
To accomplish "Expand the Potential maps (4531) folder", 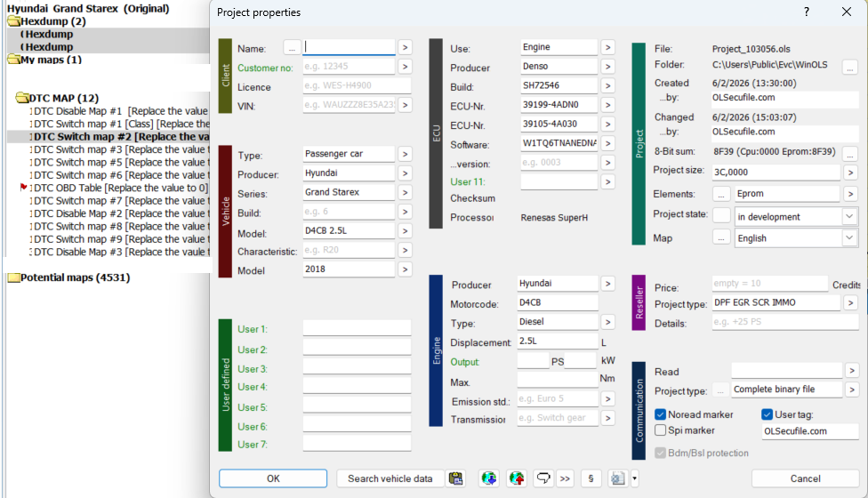I will 13,277.
